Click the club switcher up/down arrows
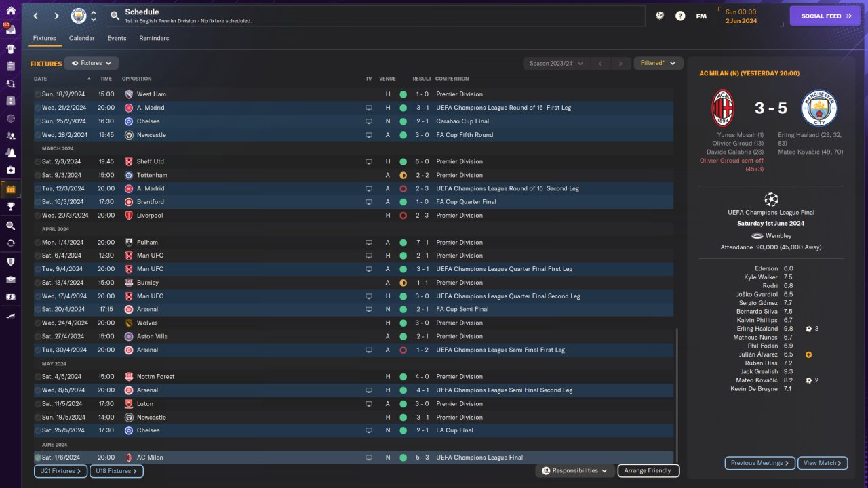 (94, 16)
